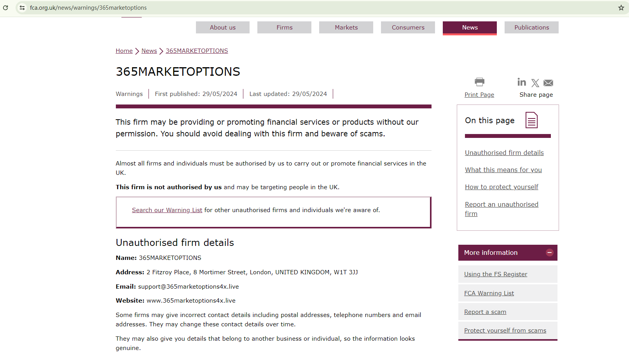Share page by email envelope icon
The width and height of the screenshot is (629, 364).
[x=548, y=83]
